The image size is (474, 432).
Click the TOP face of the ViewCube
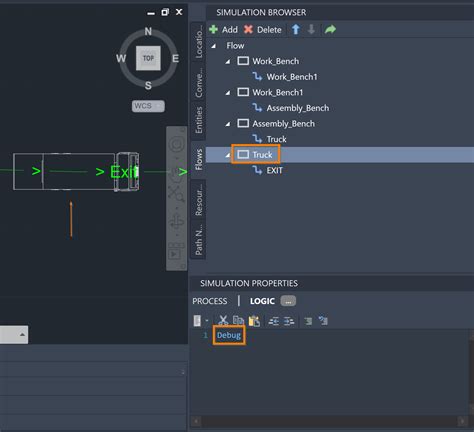148,58
